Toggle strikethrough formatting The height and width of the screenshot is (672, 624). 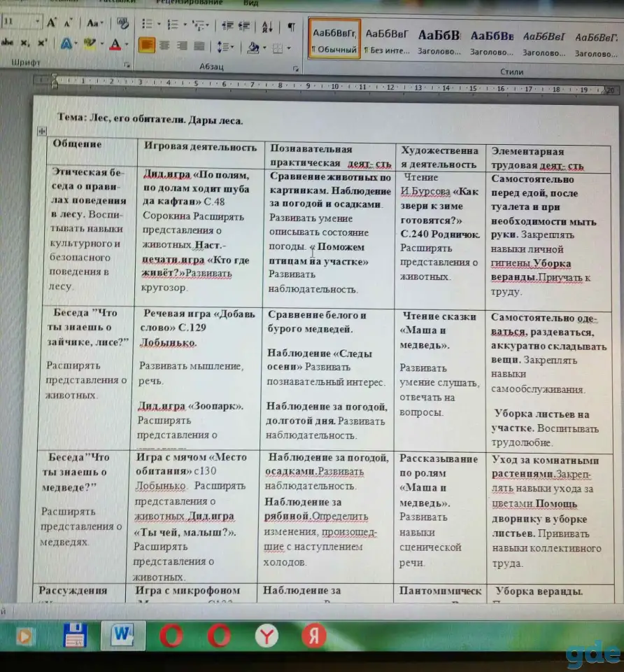(x=7, y=42)
